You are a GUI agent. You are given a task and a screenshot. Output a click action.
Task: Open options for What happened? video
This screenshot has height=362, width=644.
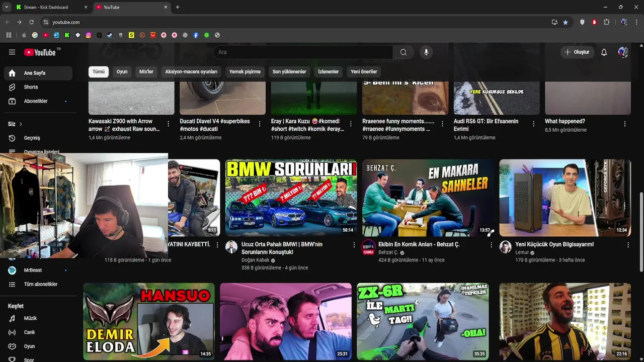tap(625, 124)
